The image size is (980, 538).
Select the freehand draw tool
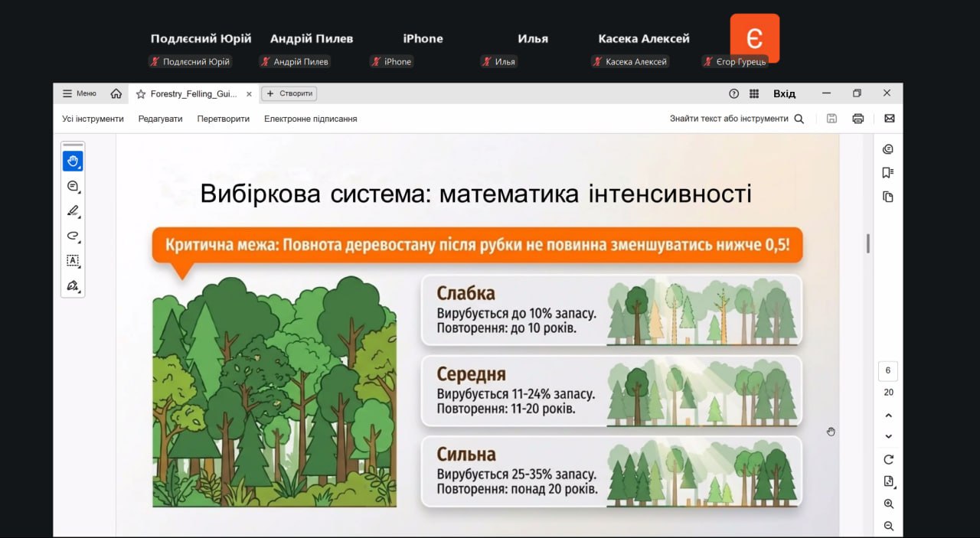point(73,236)
